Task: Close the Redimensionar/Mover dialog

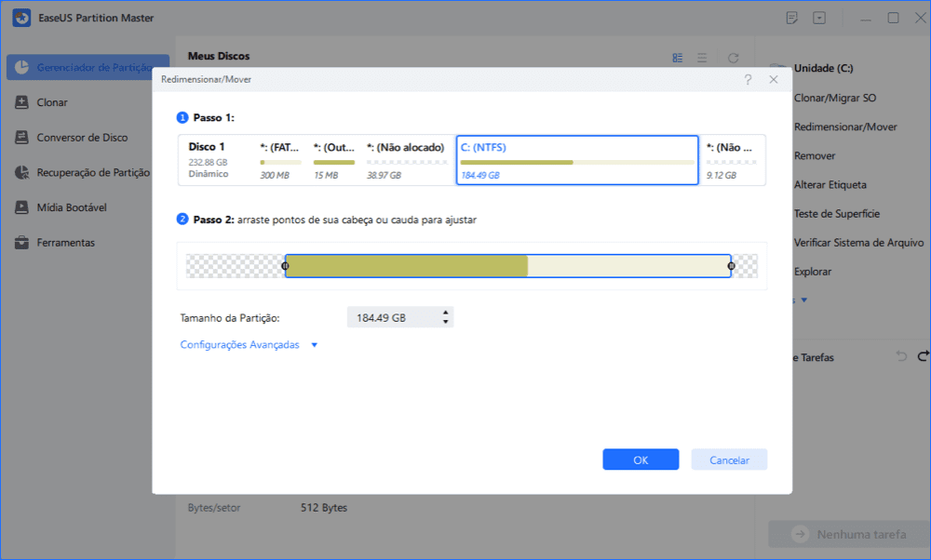Action: (x=773, y=79)
